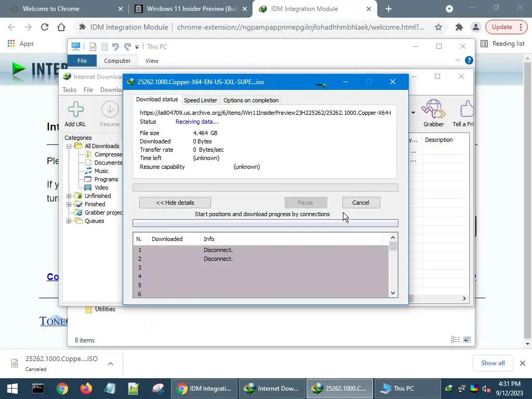This screenshot has height=399, width=532.
Task: Click scroll-up arrow in connections list
Action: [x=393, y=237]
